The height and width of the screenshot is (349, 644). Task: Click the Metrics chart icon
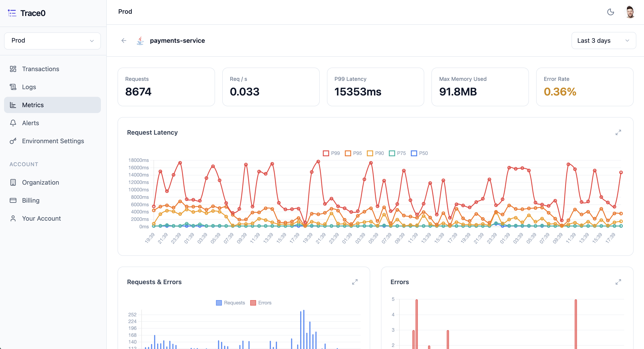tap(13, 105)
